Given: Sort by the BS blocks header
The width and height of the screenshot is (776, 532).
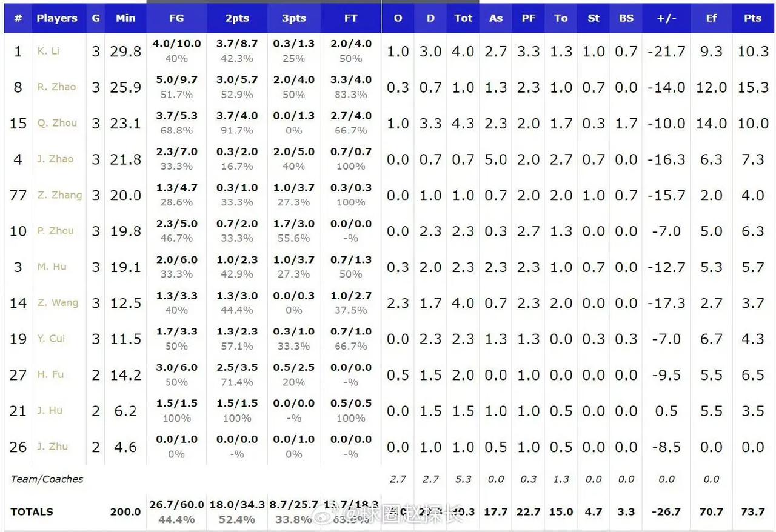Looking at the screenshot, I should [626, 18].
